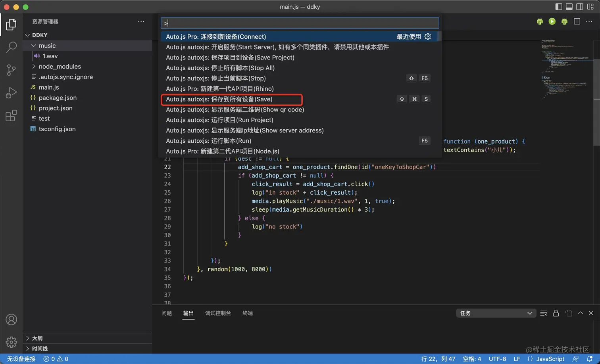Run 保存到所有设备(Save) command
600x364 pixels.
(x=300, y=99)
